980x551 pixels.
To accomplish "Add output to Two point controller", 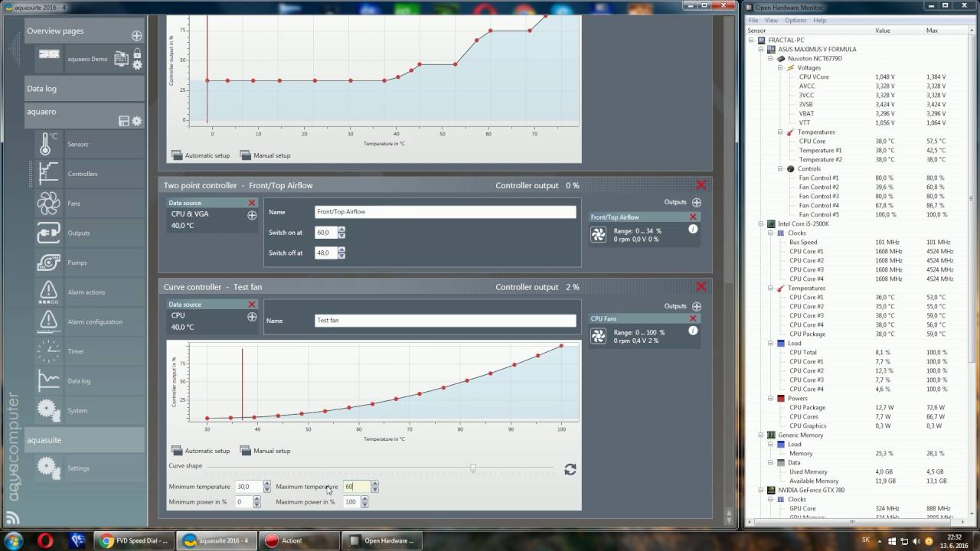I will [x=696, y=203].
